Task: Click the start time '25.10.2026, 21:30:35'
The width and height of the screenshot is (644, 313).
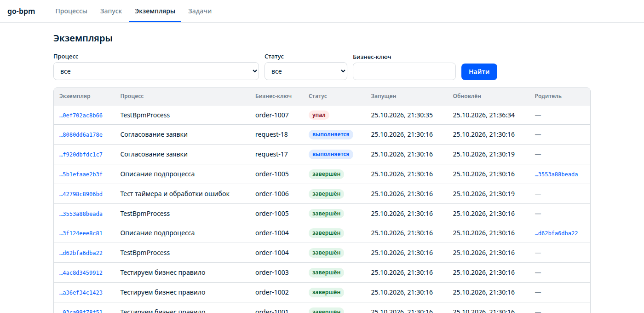Action: pyautogui.click(x=402, y=115)
